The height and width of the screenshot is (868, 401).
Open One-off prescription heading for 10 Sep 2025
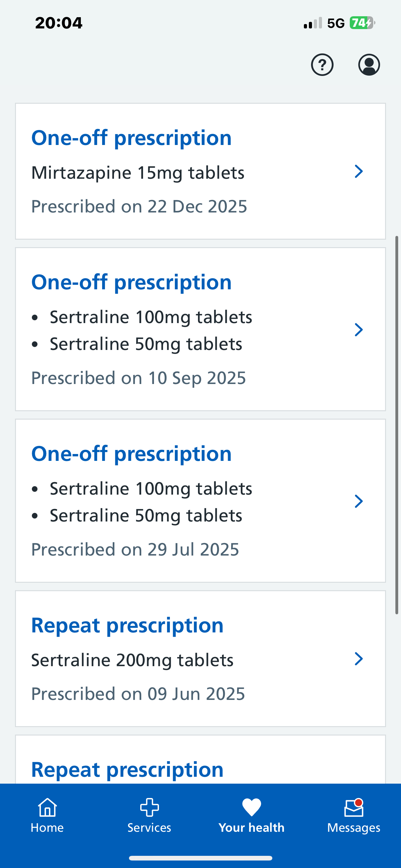[131, 282]
